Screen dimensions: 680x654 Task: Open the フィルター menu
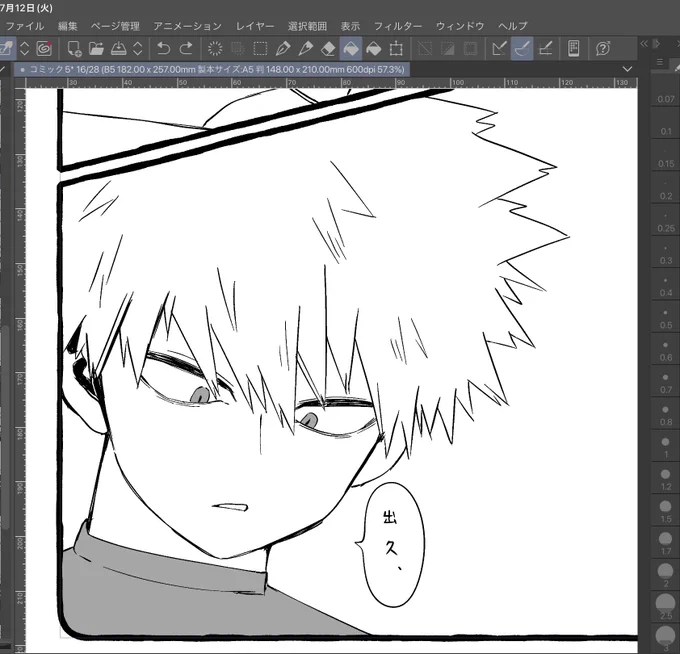pyautogui.click(x=398, y=26)
